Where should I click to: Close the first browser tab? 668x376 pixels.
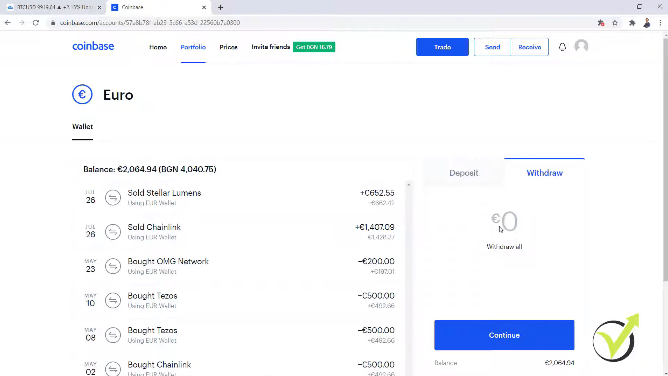pyautogui.click(x=99, y=7)
